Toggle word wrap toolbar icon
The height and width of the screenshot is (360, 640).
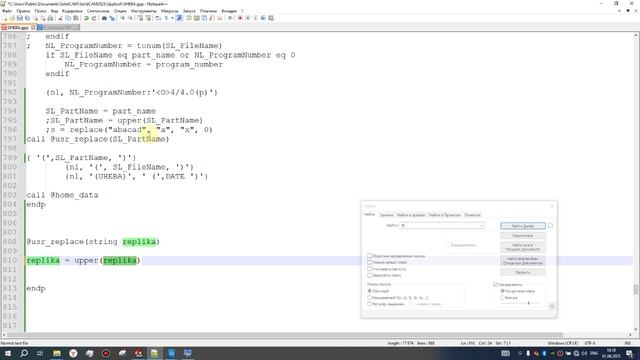point(158,18)
